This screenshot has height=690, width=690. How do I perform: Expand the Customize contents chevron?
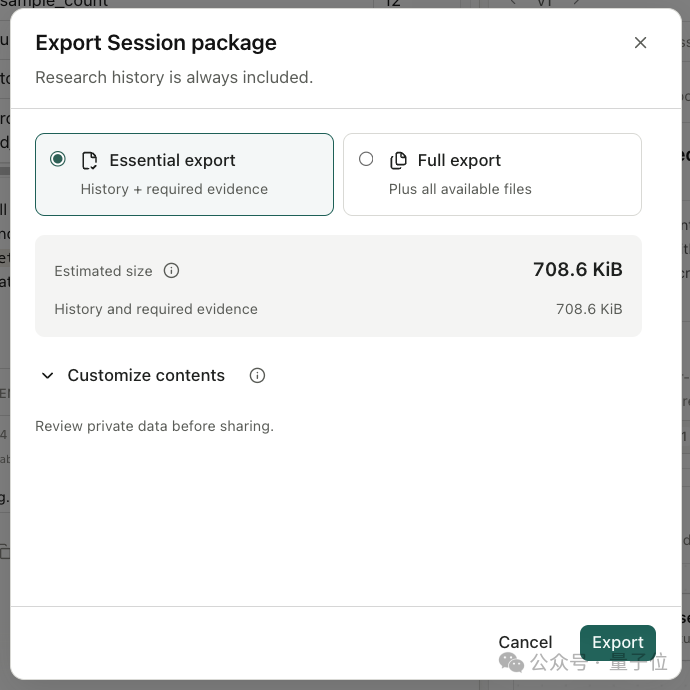coord(48,375)
